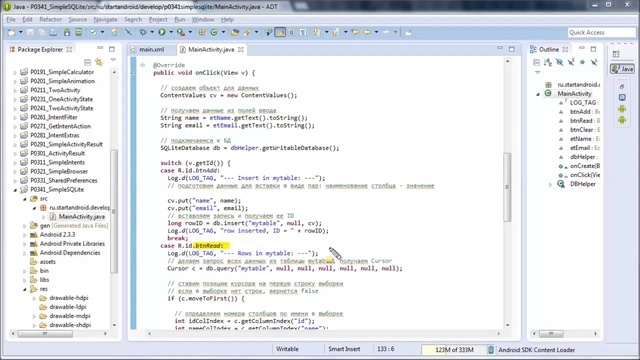This screenshot has height=360, width=640.
Task: Run Android Lint check icon
Action: click(93, 32)
